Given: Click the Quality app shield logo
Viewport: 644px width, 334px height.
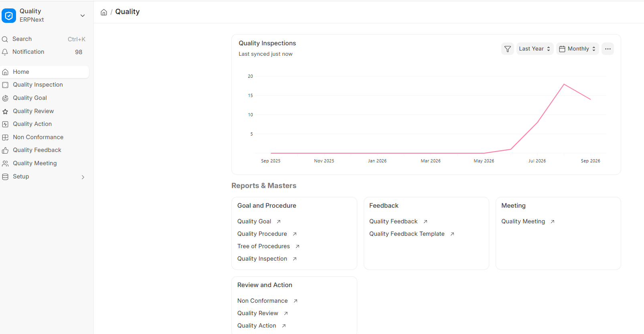Looking at the screenshot, I should click(x=9, y=16).
